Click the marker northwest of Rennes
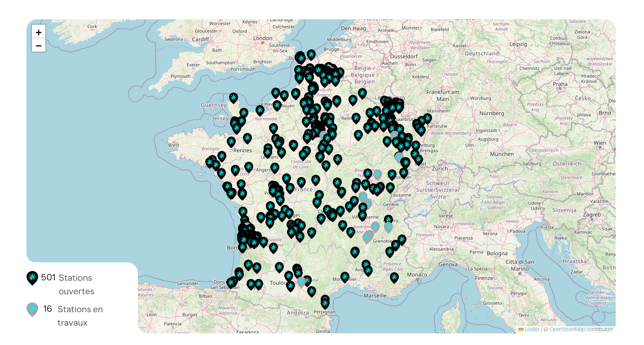644x345 pixels. tap(231, 142)
